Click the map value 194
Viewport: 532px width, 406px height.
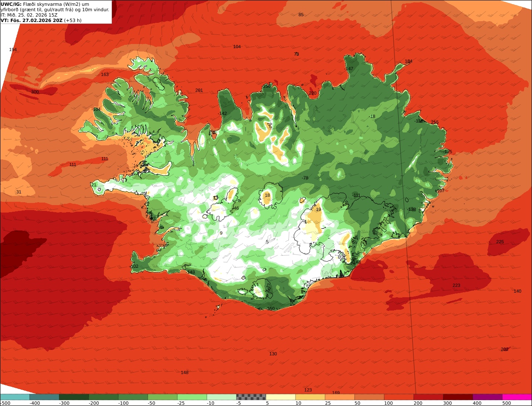click(13, 49)
